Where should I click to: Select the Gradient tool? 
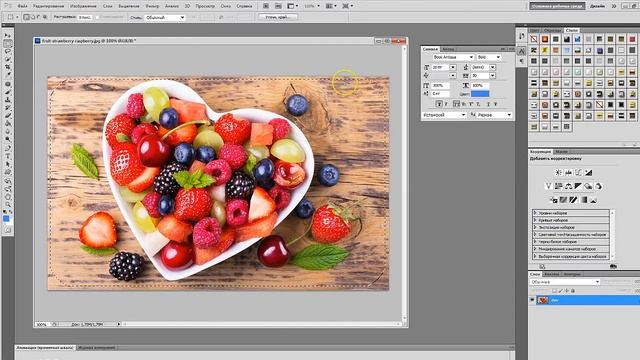point(8,123)
